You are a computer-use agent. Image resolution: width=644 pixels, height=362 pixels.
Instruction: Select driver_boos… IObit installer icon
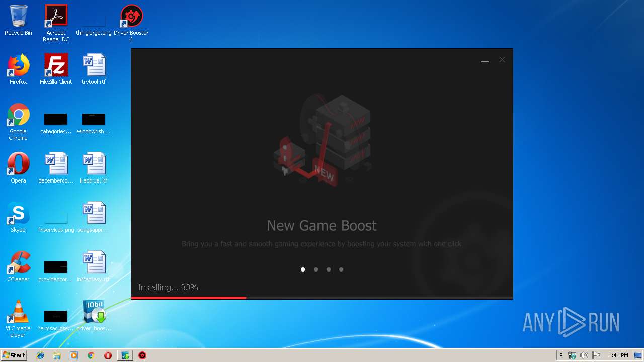coord(94,316)
